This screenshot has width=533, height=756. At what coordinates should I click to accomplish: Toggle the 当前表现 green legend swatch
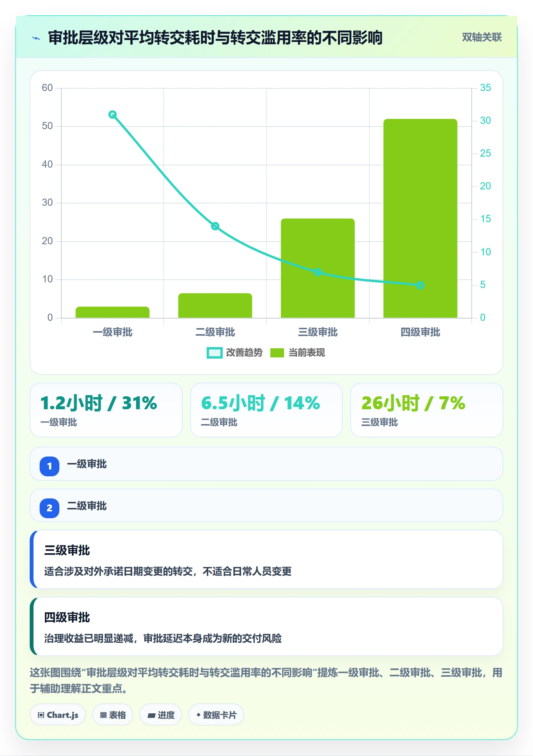[x=277, y=353]
